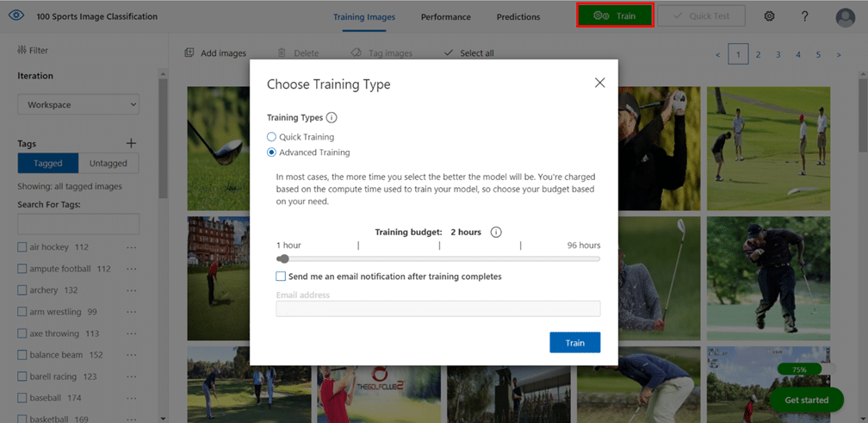
Task: Click blue Train button in dialog
Action: tap(575, 343)
